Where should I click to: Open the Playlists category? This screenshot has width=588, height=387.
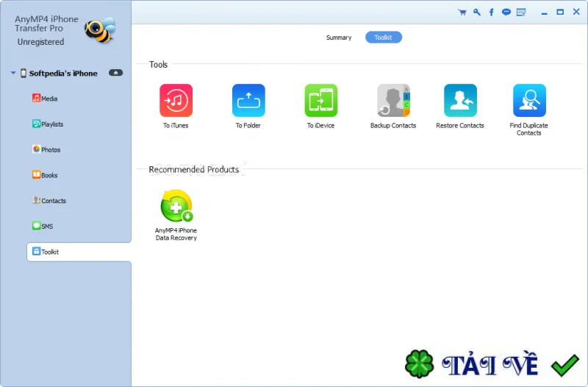point(48,124)
